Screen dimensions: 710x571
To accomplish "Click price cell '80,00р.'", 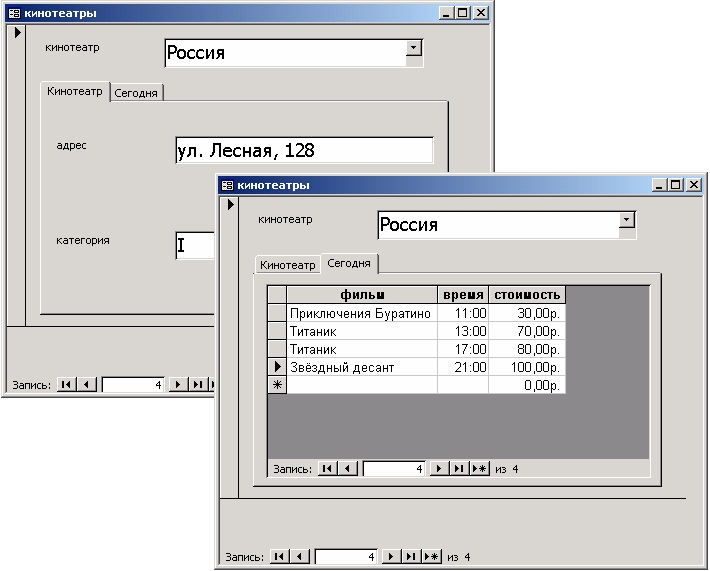I will (x=527, y=349).
